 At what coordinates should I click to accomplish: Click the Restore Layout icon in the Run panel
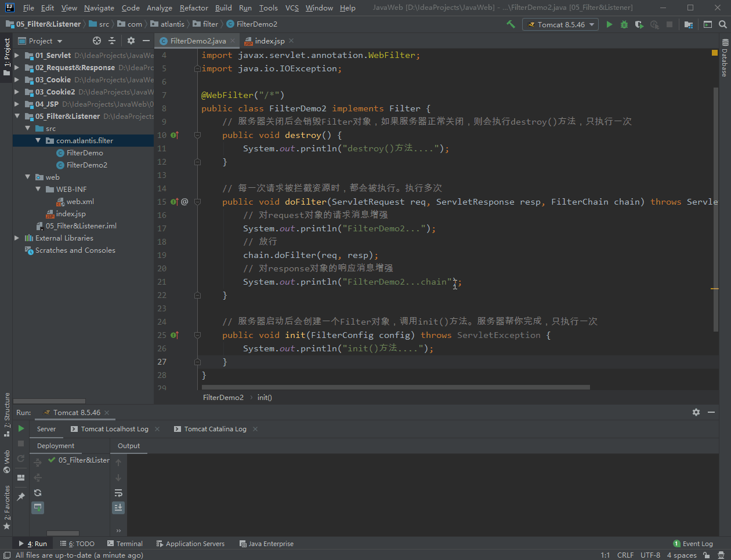pos(21,477)
